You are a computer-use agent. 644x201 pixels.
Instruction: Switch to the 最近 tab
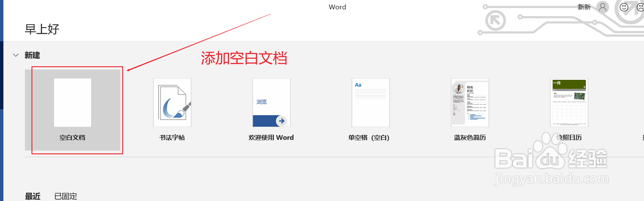click(x=33, y=196)
